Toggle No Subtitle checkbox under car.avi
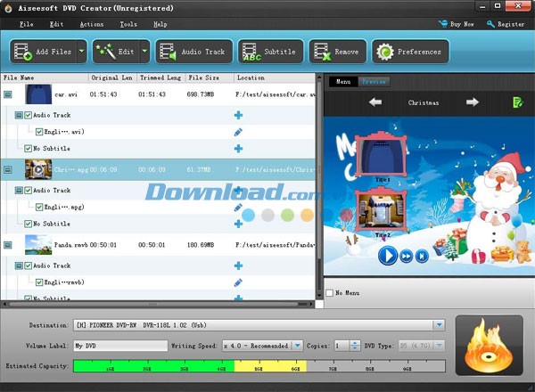This screenshot has width=535, height=392. tap(28, 149)
